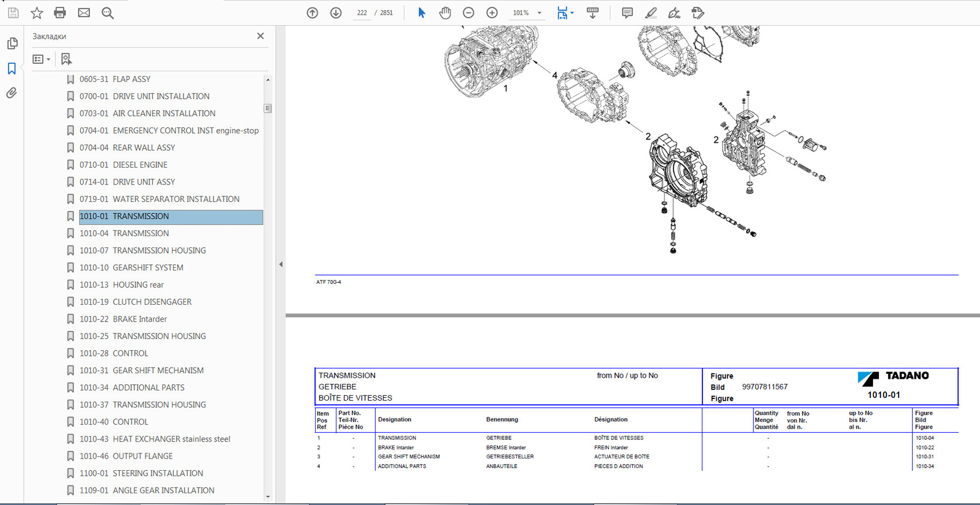Screen dimensions: 980x505
Task: Click the bookmarks scrollbar down arrow
Action: (x=268, y=497)
